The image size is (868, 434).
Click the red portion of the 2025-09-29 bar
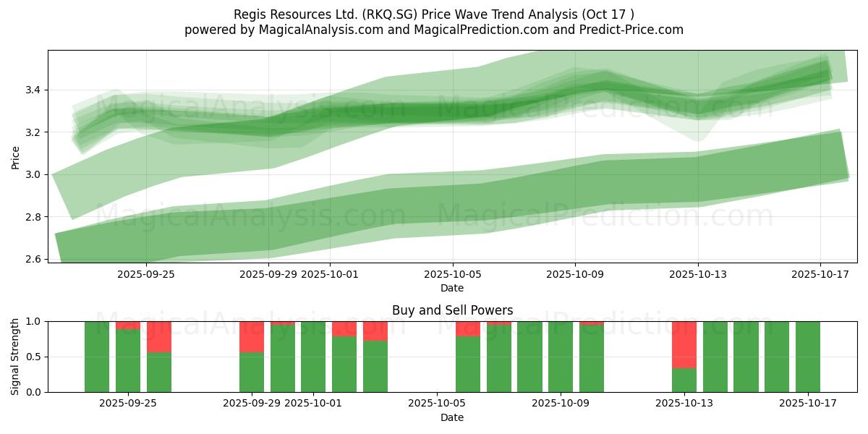coord(252,336)
